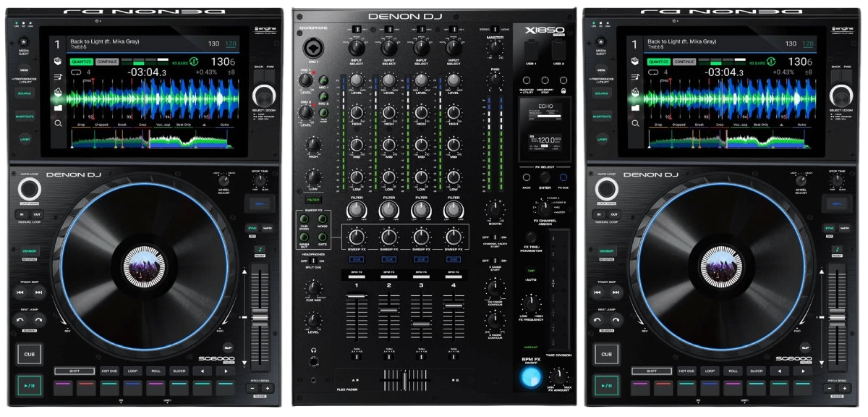Toggle the VINYL button on right deck

(836, 204)
